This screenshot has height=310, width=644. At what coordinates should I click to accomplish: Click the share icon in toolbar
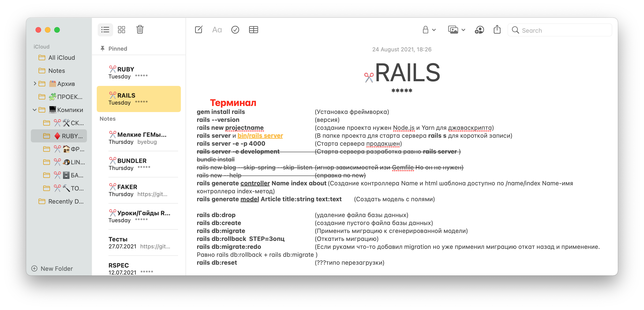[497, 29]
